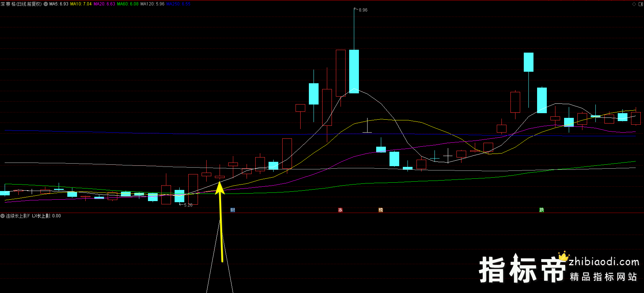This screenshot has width=644, height=293.
Task: Select the tall cyan candle under 8.96
Action: pos(354,71)
